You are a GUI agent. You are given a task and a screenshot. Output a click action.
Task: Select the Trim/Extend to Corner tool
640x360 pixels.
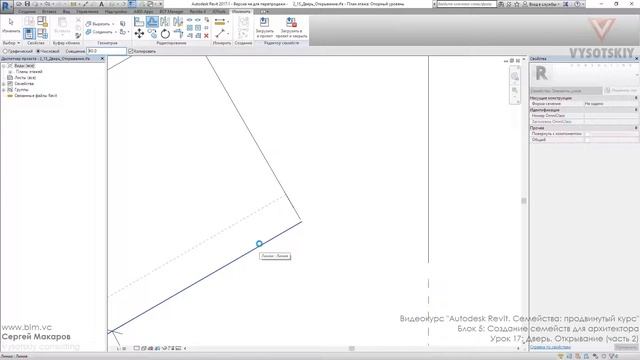coord(178,33)
